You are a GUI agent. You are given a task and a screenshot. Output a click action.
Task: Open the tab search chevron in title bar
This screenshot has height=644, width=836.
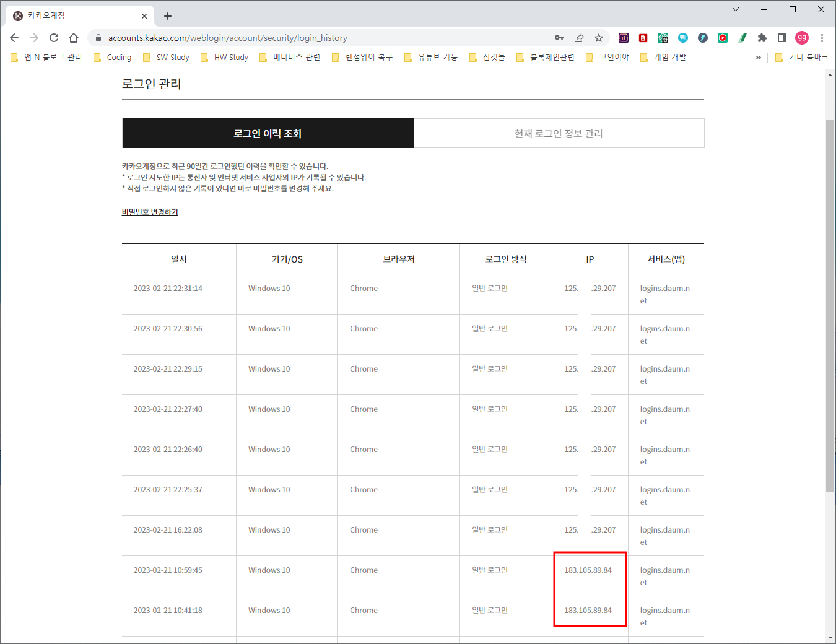[736, 9]
